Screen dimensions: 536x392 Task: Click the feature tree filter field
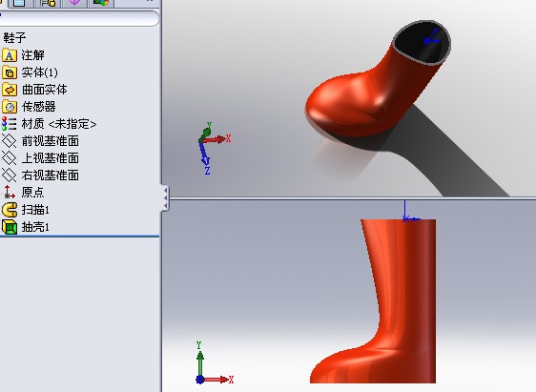[79, 18]
